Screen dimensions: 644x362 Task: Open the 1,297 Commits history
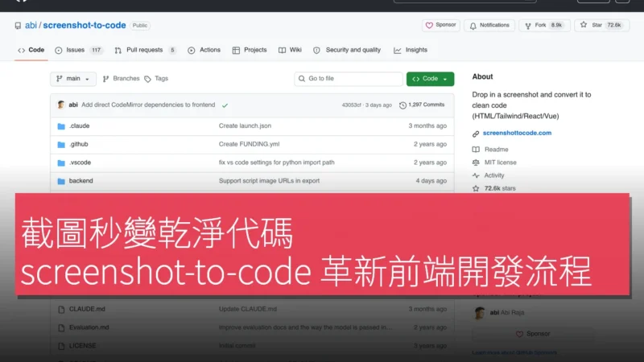[x=422, y=105]
